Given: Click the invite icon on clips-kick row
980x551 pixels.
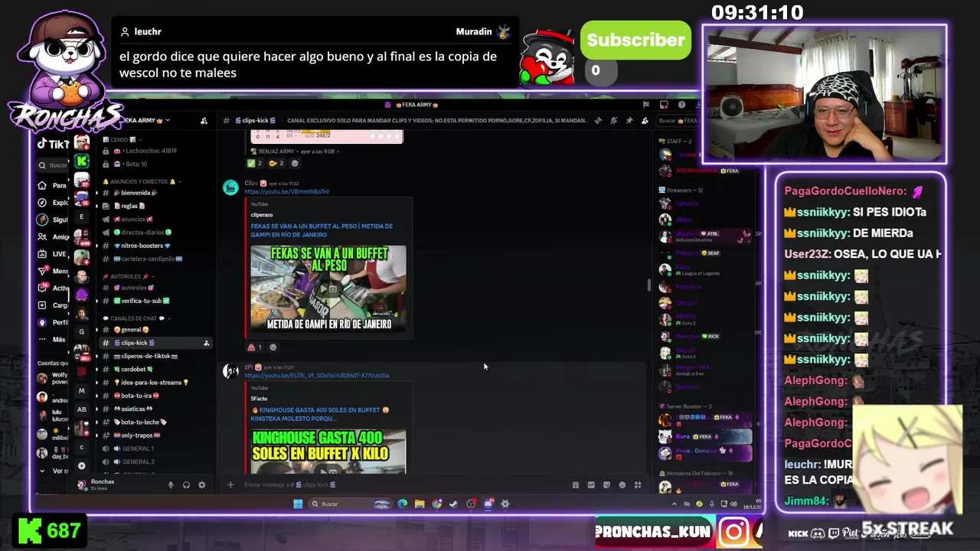Looking at the screenshot, I should [206, 343].
